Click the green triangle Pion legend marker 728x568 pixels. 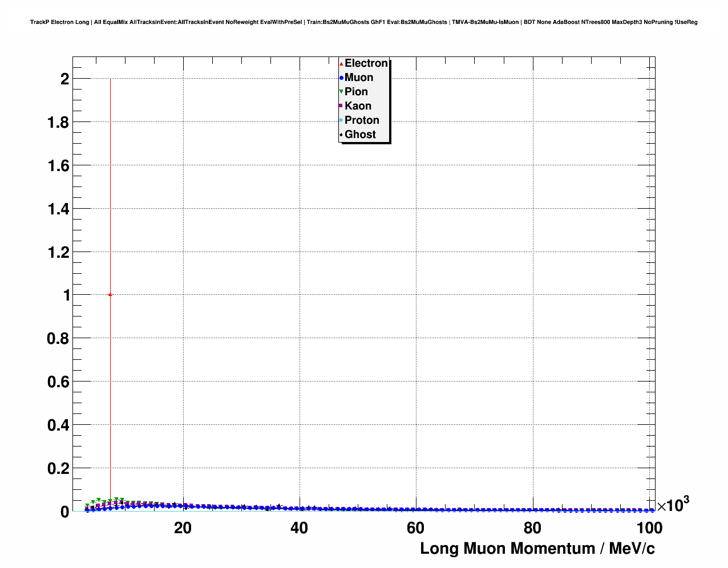341,92
